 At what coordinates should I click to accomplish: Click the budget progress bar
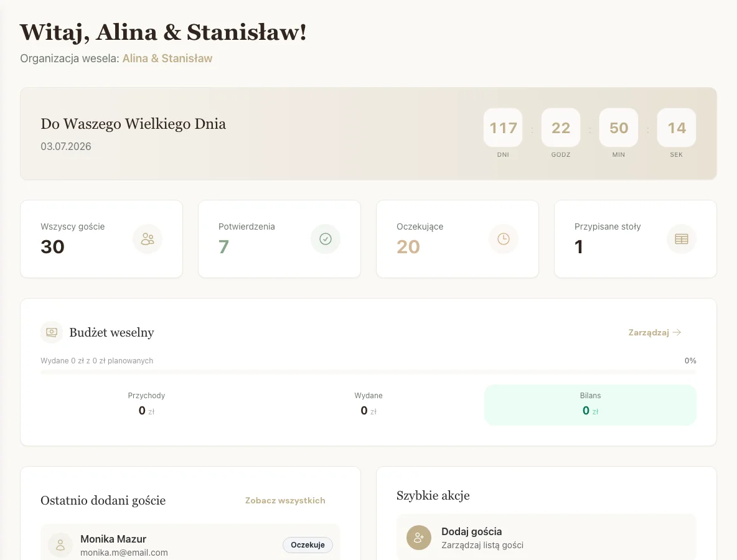click(x=368, y=372)
